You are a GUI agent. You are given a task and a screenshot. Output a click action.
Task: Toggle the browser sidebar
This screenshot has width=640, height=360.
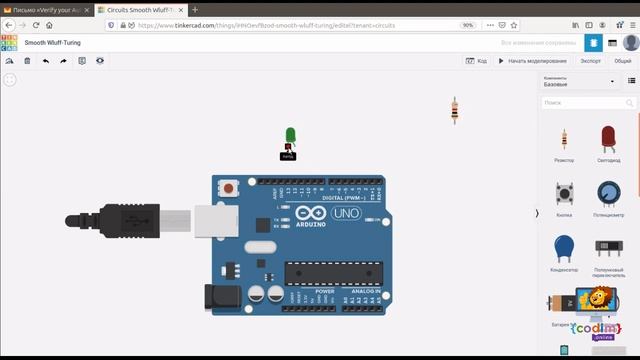(589, 25)
